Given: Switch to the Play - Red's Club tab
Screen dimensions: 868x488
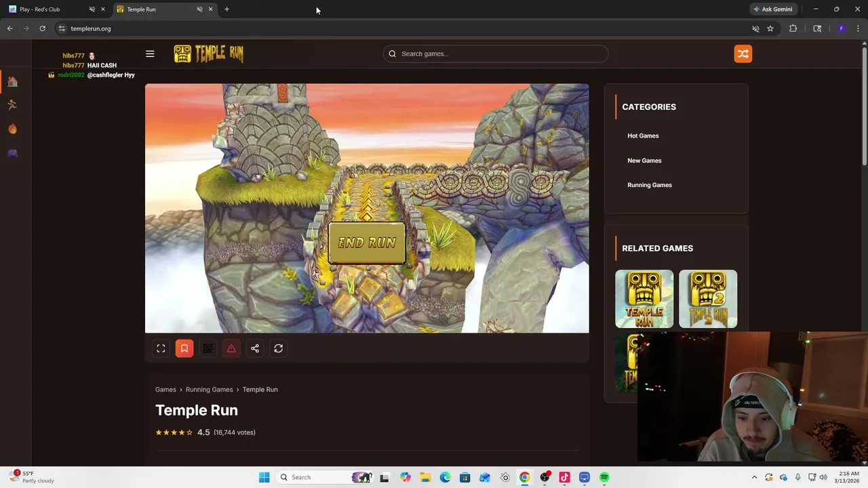Looking at the screenshot, I should pyautogui.click(x=47, y=9).
